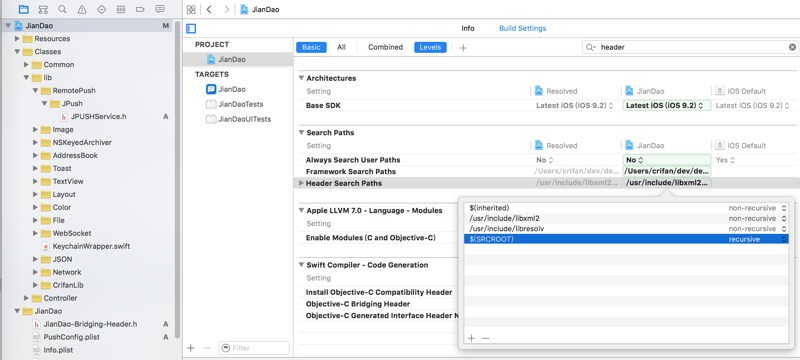
Task: Select JianDaoUITests target
Action: [x=238, y=119]
